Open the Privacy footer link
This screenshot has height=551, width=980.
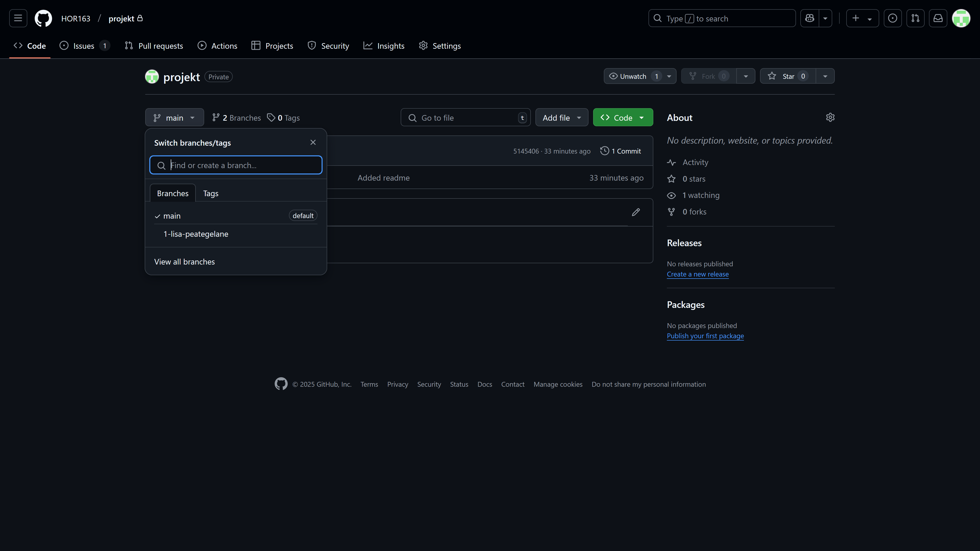tap(398, 384)
